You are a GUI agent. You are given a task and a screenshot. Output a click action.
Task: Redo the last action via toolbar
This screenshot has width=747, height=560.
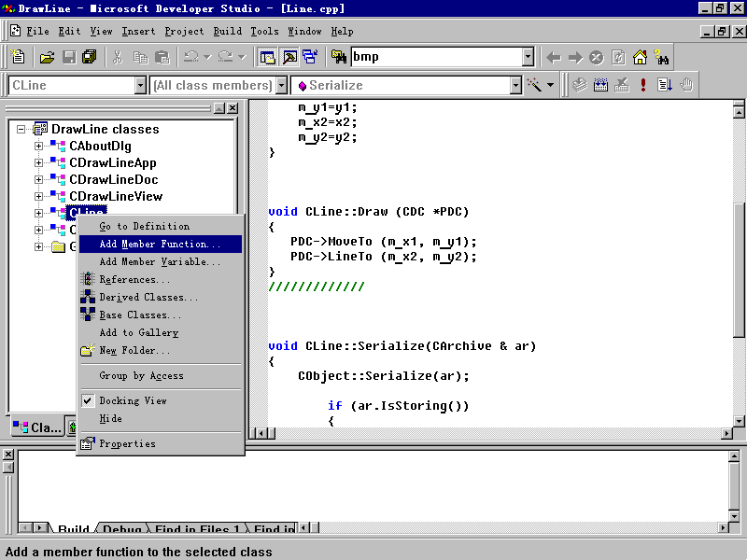point(225,57)
